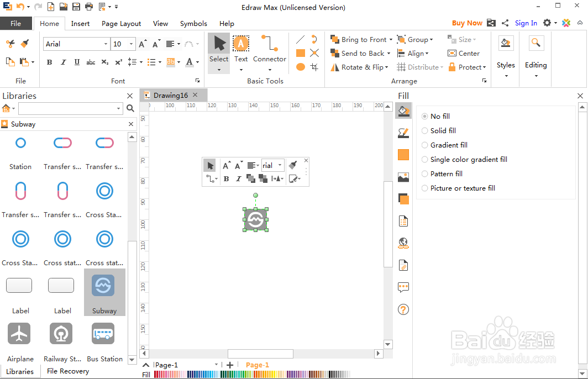Screen dimensions: 588x379
Task: Choose the crop tool icon
Action: point(314,67)
